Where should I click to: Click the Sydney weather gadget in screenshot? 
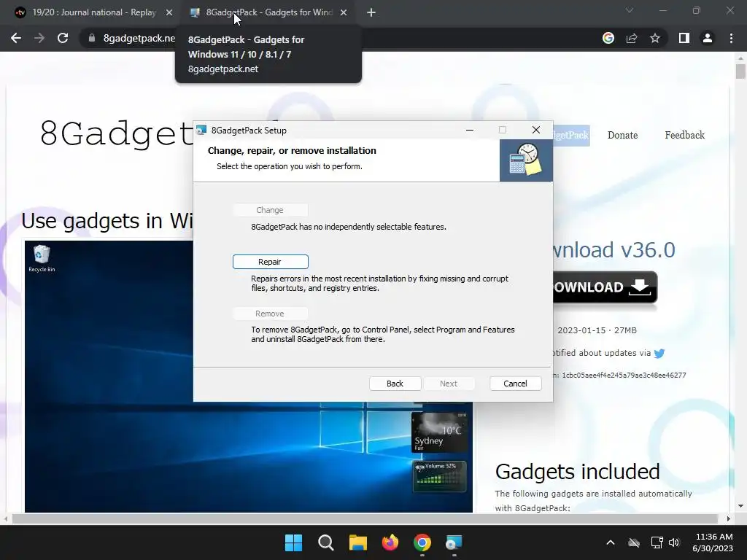click(438, 432)
